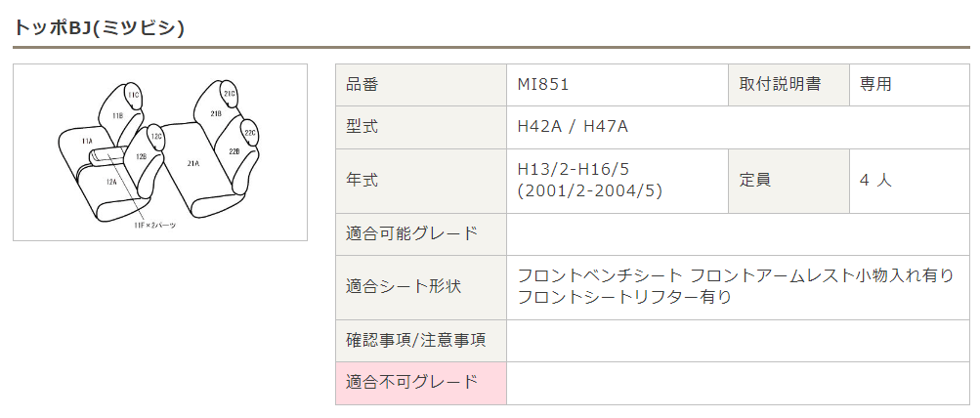The width and height of the screenshot is (980, 418).
Task: Select the 21B rear seatback part
Action: coord(216,115)
